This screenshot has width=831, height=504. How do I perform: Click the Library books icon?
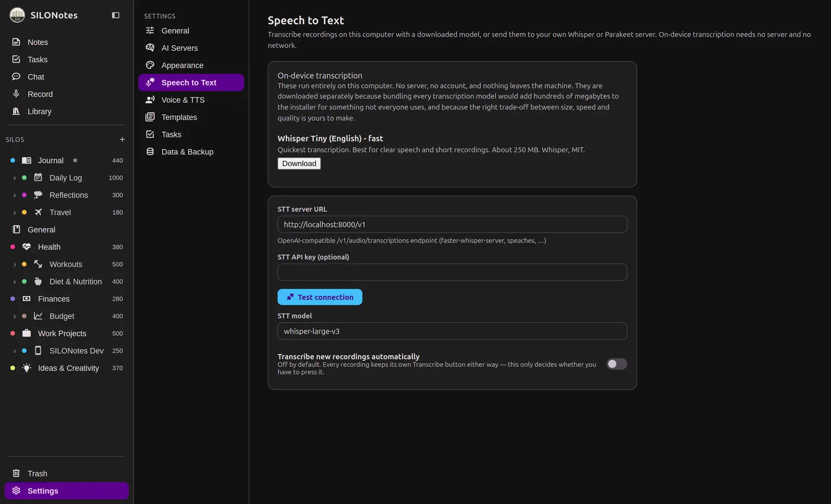tap(16, 111)
